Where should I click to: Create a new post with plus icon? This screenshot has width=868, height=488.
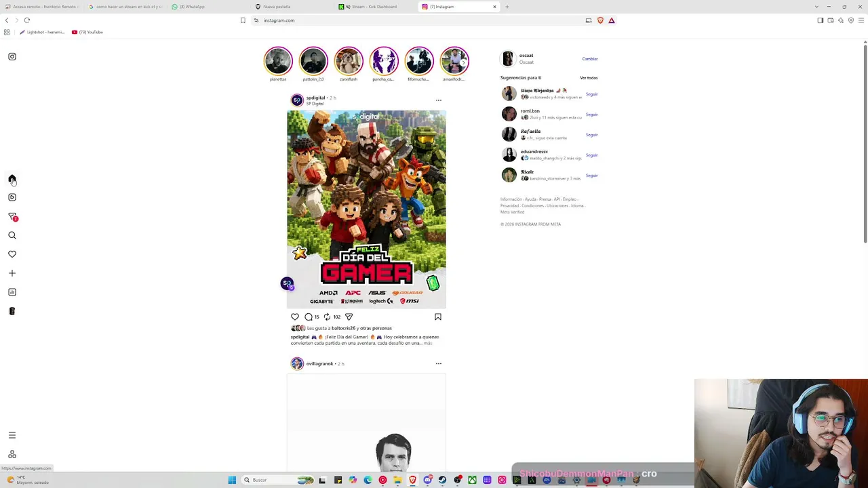pyautogui.click(x=12, y=273)
